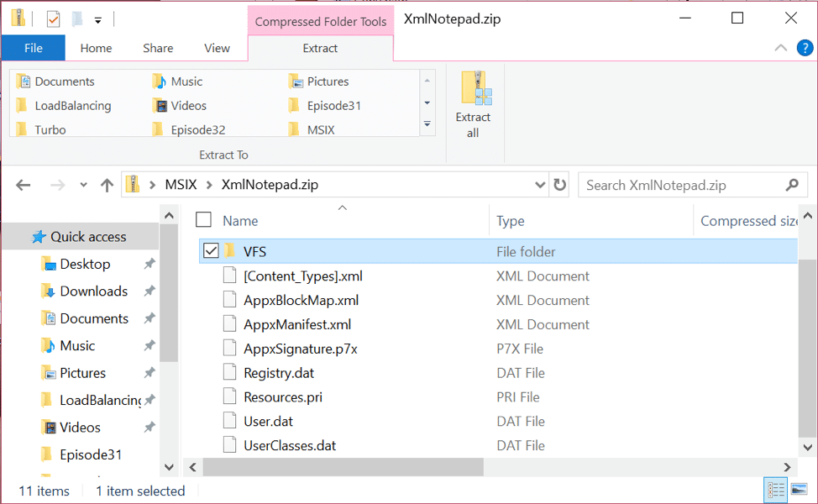Click Compressed Folder Tools contextual tab
The height and width of the screenshot is (504, 818).
pos(320,21)
